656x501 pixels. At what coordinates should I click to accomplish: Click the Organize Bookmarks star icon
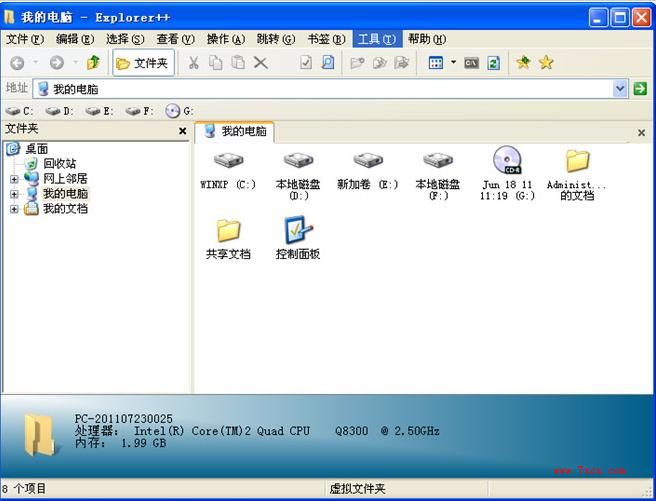pyautogui.click(x=546, y=63)
